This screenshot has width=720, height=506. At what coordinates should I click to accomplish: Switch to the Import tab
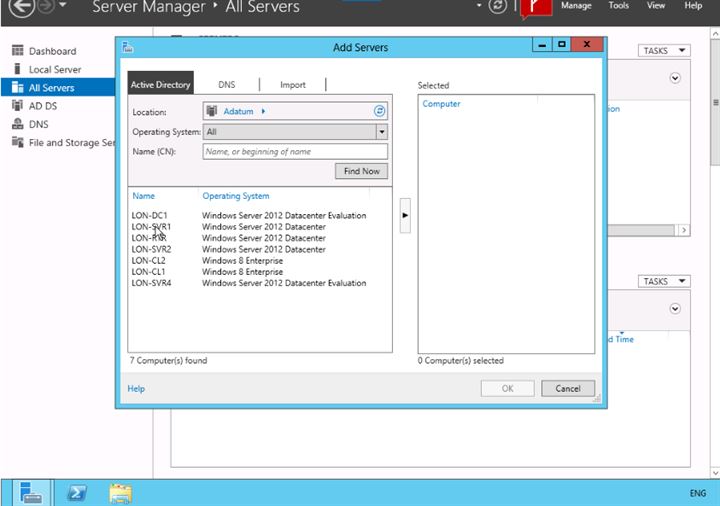293,84
